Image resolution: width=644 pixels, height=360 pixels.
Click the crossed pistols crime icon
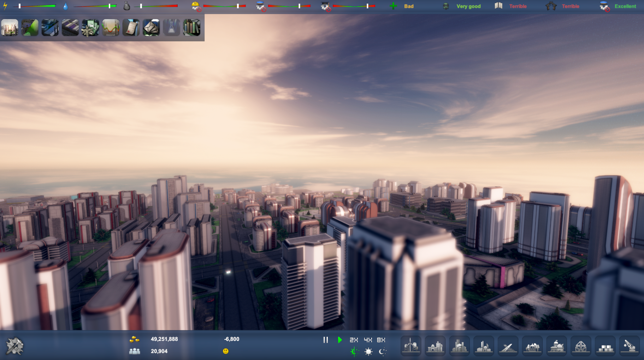coord(551,6)
